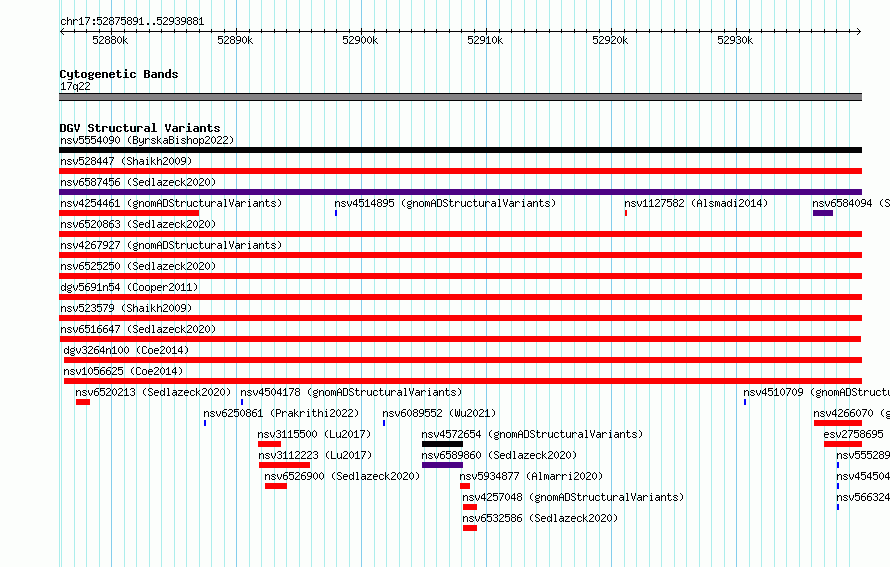Open nsv1127582 (Alsmadi2014) label
This screenshot has height=567, width=890.
696,203
